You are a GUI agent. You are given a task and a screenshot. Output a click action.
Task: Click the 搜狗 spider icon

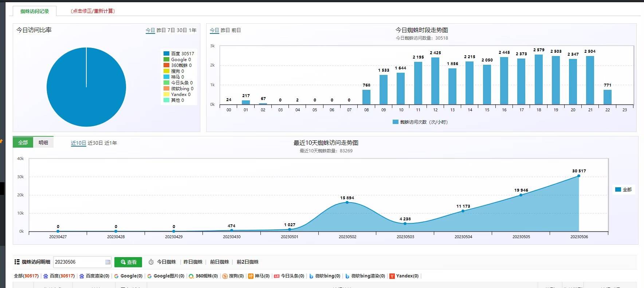[x=225, y=276]
